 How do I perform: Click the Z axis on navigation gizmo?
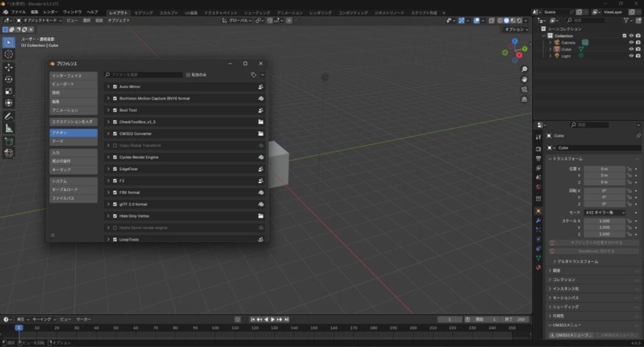tap(514, 41)
